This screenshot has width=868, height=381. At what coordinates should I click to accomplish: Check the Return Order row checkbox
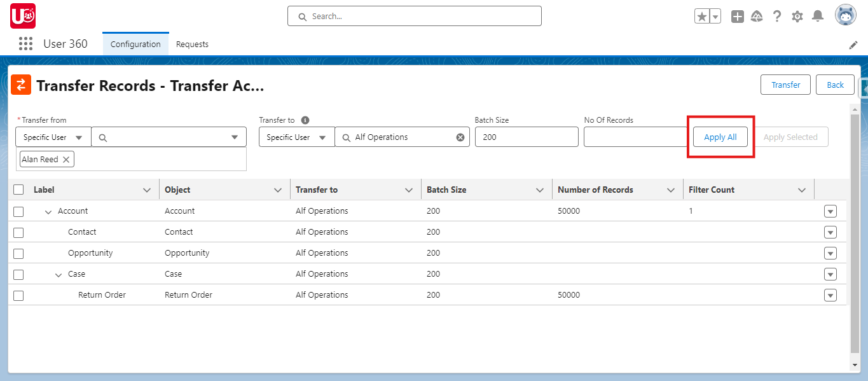[18, 295]
